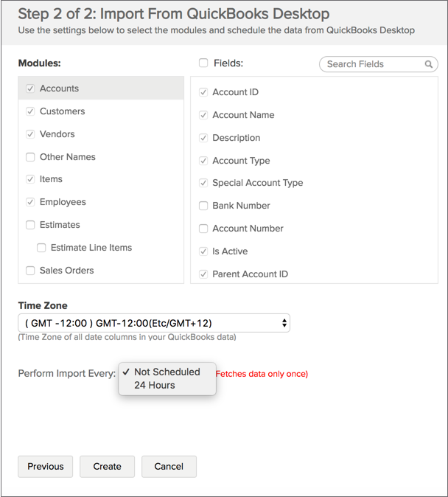Click the Bank Number field label
This screenshot has height=497, width=448.
[x=241, y=206]
